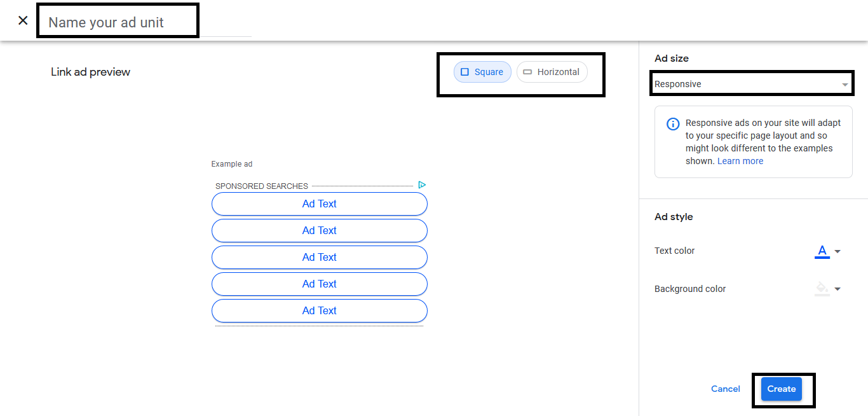Viewport: 868px width, 416px height.
Task: Open the Ad size Responsive dropdown
Action: coord(752,84)
